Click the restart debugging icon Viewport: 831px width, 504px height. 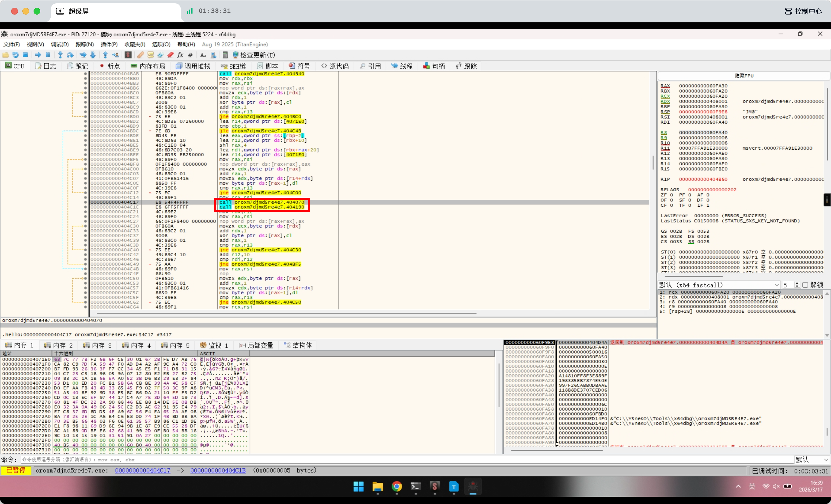(x=15, y=55)
